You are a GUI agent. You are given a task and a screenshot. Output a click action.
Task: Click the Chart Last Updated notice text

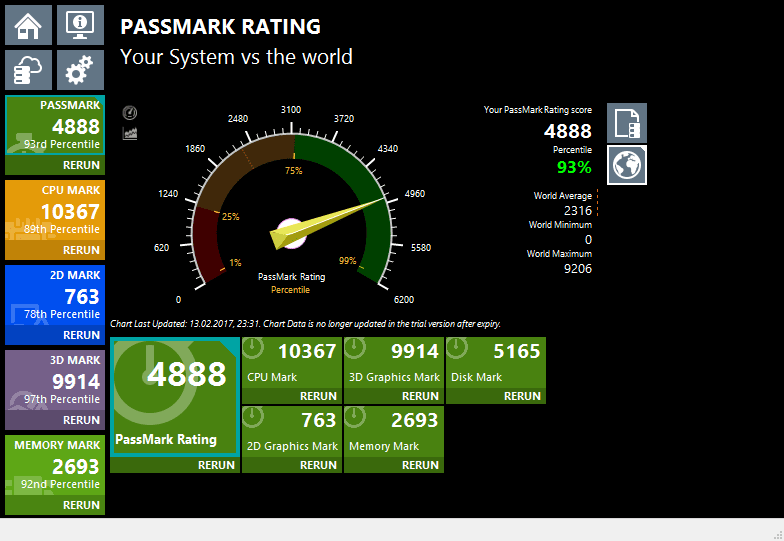pos(305,324)
